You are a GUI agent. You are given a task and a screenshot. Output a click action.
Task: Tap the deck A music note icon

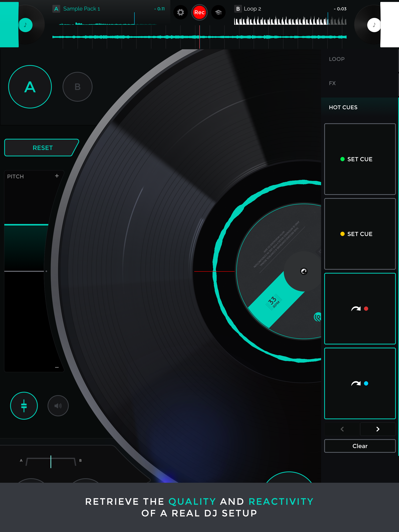tap(26, 25)
